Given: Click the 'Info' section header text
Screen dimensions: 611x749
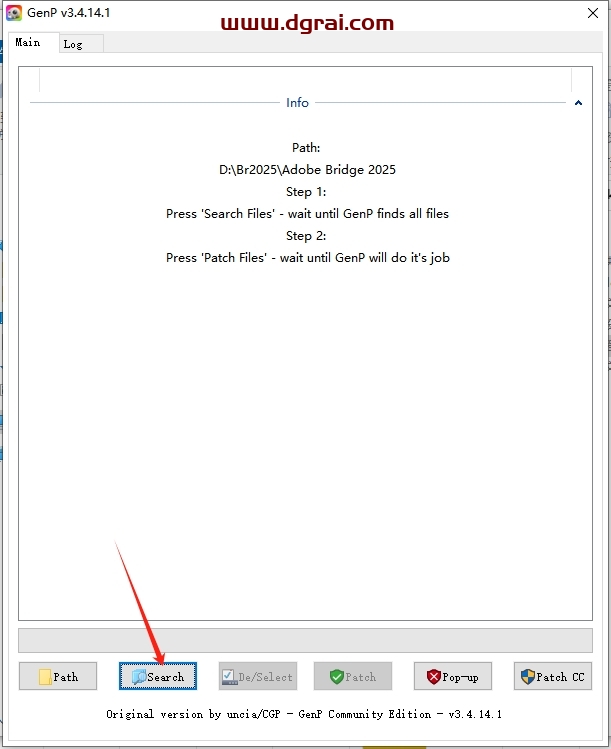Looking at the screenshot, I should point(297,103).
